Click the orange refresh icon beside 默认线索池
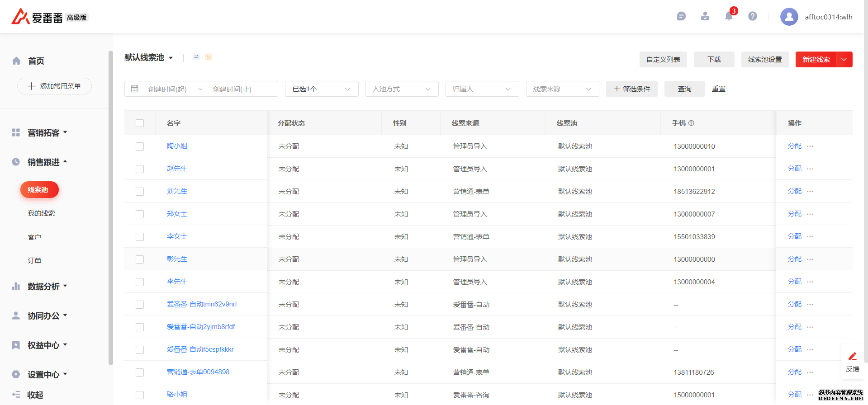The height and width of the screenshot is (405, 868). click(209, 57)
